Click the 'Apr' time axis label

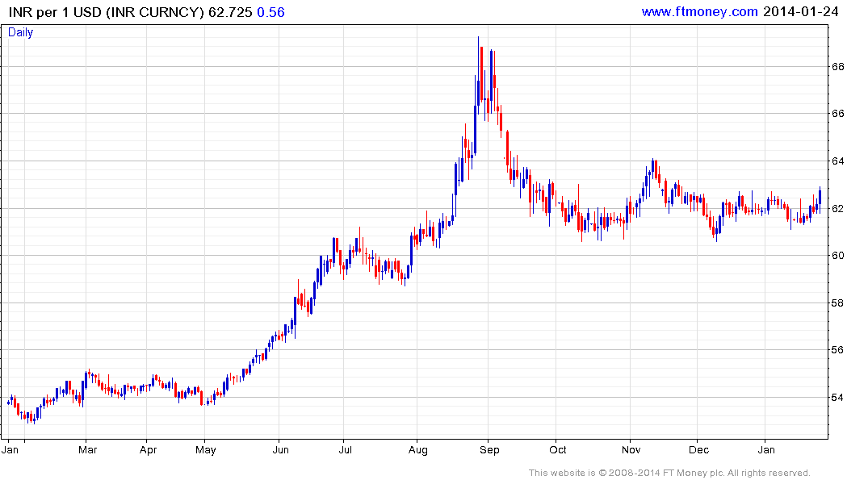149,449
